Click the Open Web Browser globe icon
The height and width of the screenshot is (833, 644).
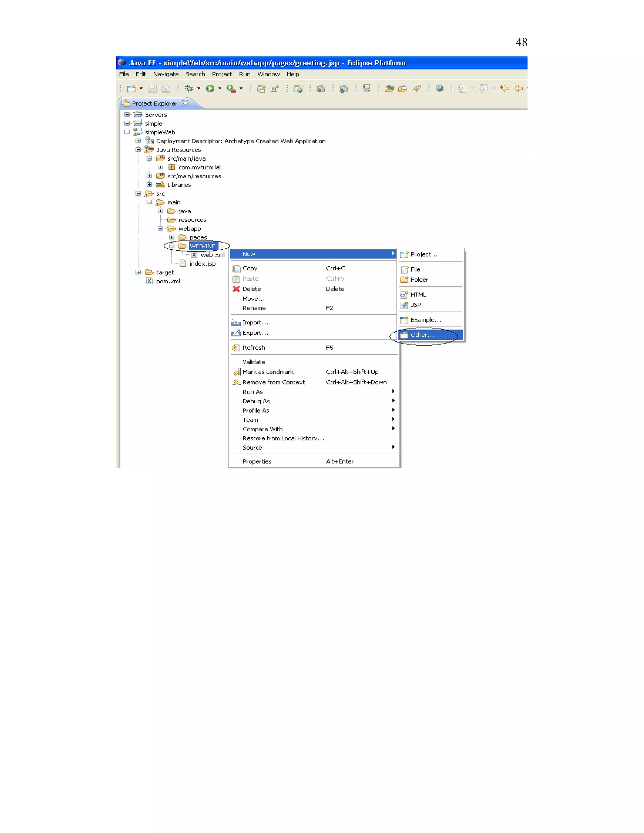click(x=440, y=89)
